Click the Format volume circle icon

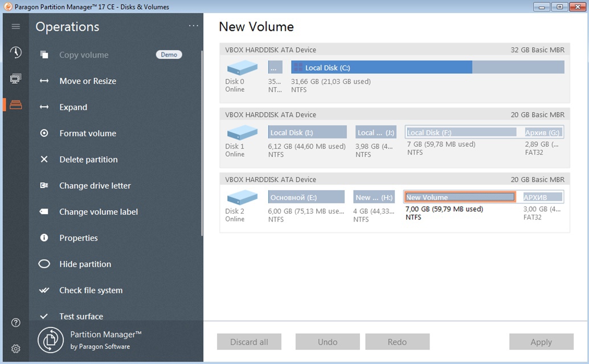pyautogui.click(x=44, y=133)
